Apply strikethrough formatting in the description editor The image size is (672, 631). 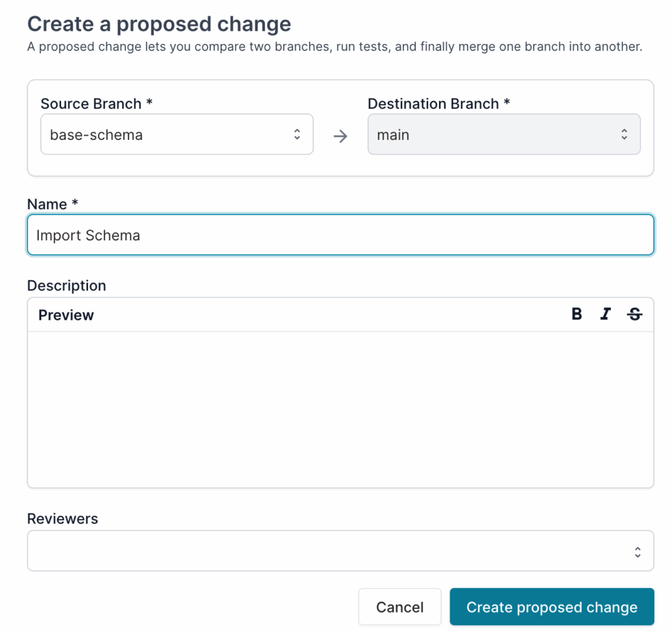click(x=634, y=314)
